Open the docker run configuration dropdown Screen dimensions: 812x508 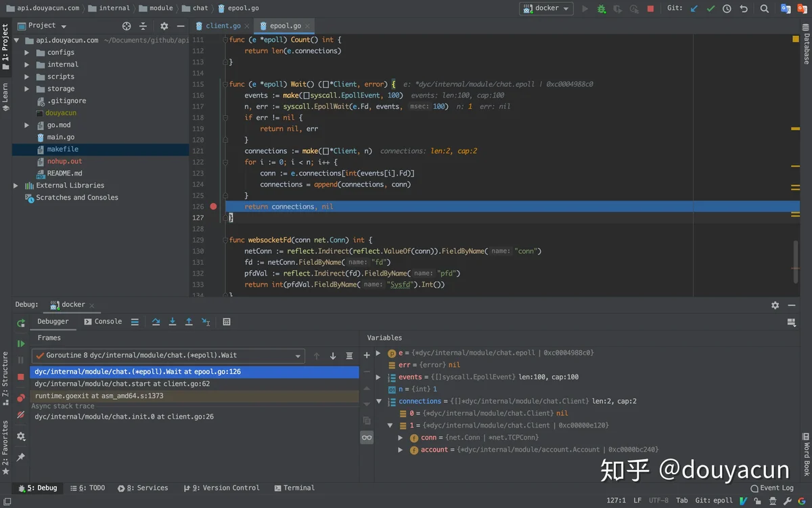(x=546, y=9)
